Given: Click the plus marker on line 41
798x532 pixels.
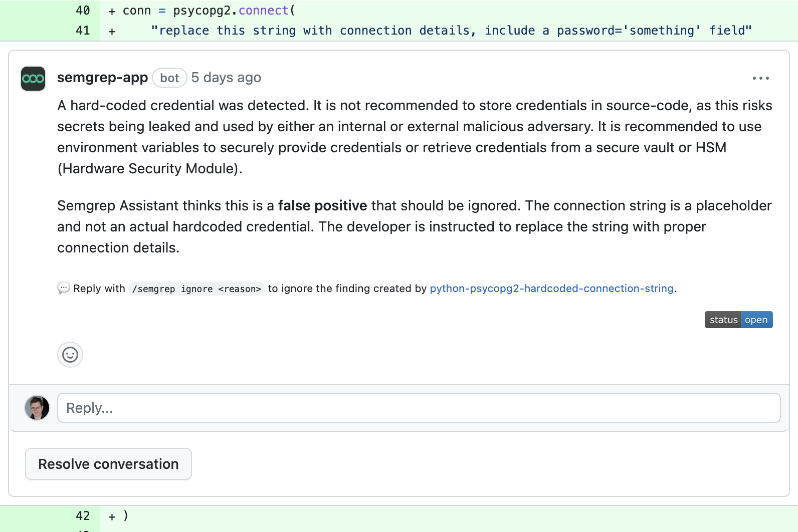Looking at the screenshot, I should point(112,31).
